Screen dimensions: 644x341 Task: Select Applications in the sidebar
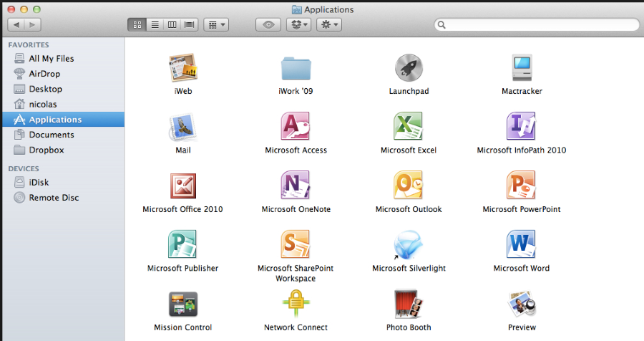tap(64, 120)
